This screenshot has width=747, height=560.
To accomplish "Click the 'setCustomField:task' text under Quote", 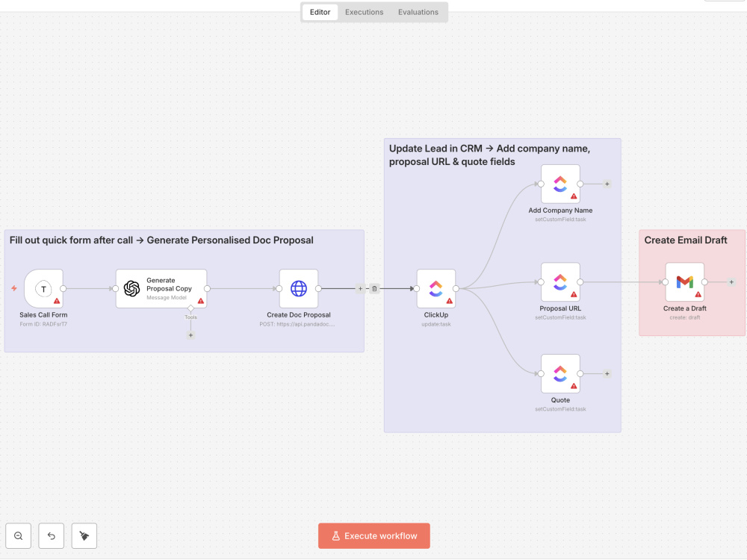I will (x=560, y=409).
